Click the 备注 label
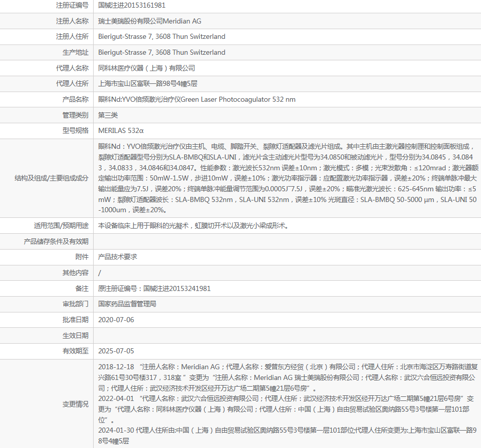Image resolution: width=481 pixels, height=448 pixels. tap(82, 288)
